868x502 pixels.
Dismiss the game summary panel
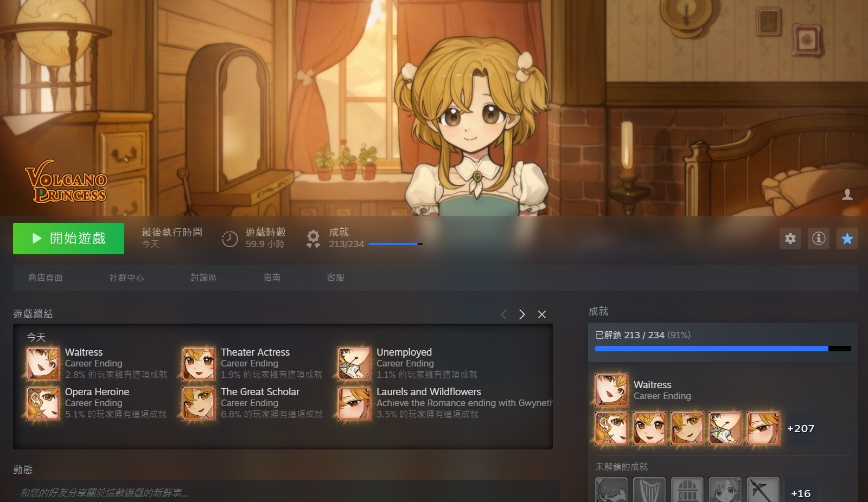(541, 314)
